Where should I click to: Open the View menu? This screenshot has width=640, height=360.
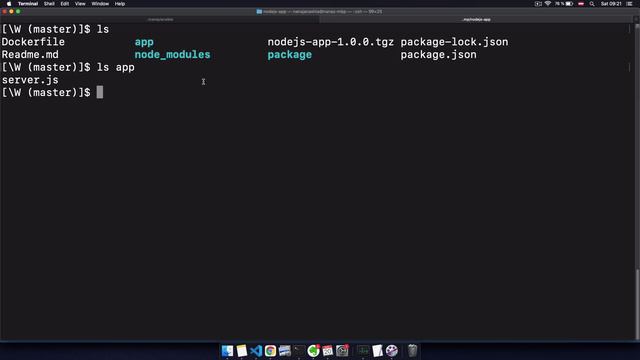point(80,4)
